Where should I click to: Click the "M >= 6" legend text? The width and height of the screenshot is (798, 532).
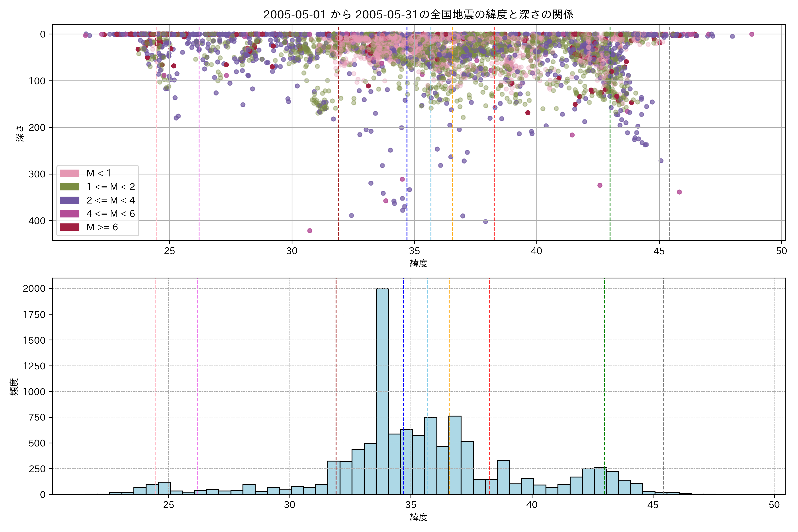coord(102,227)
